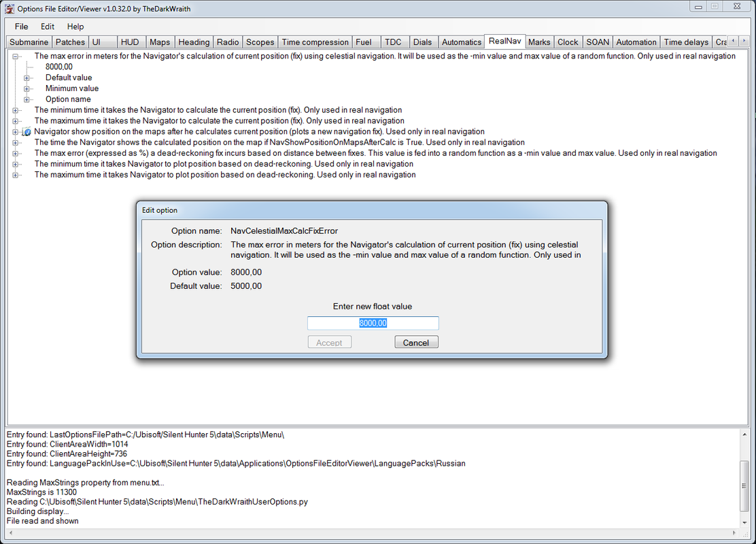
Task: Click the Option value 8000,00 in dialog
Action: tap(246, 273)
